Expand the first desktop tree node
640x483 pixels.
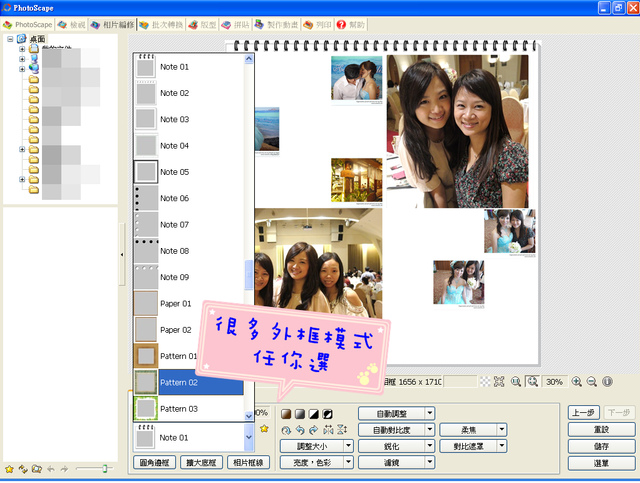point(22,49)
